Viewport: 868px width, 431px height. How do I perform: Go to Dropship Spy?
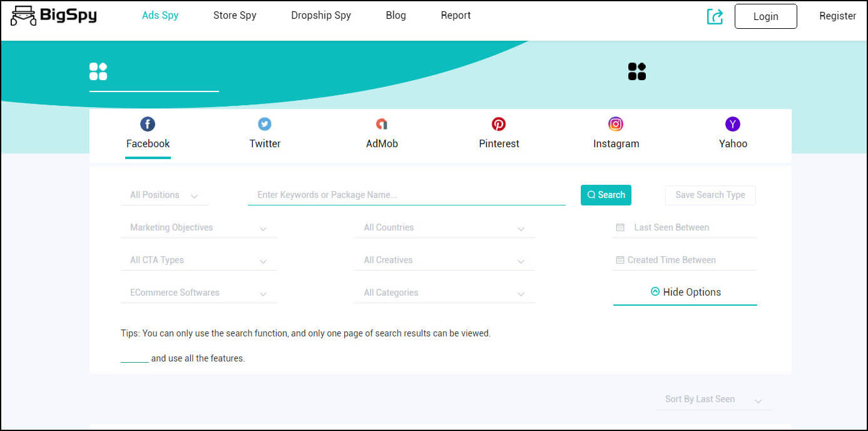click(321, 16)
